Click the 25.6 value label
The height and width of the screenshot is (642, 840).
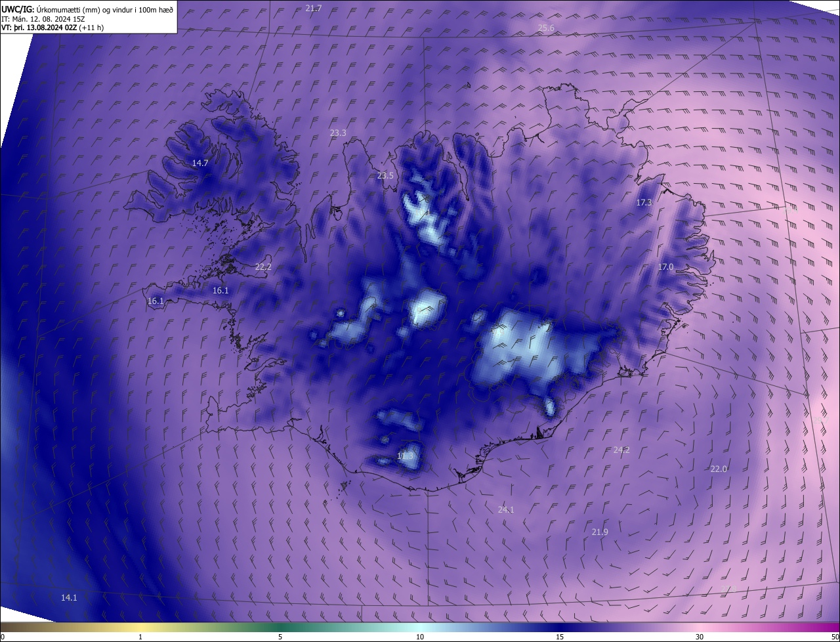(546, 28)
